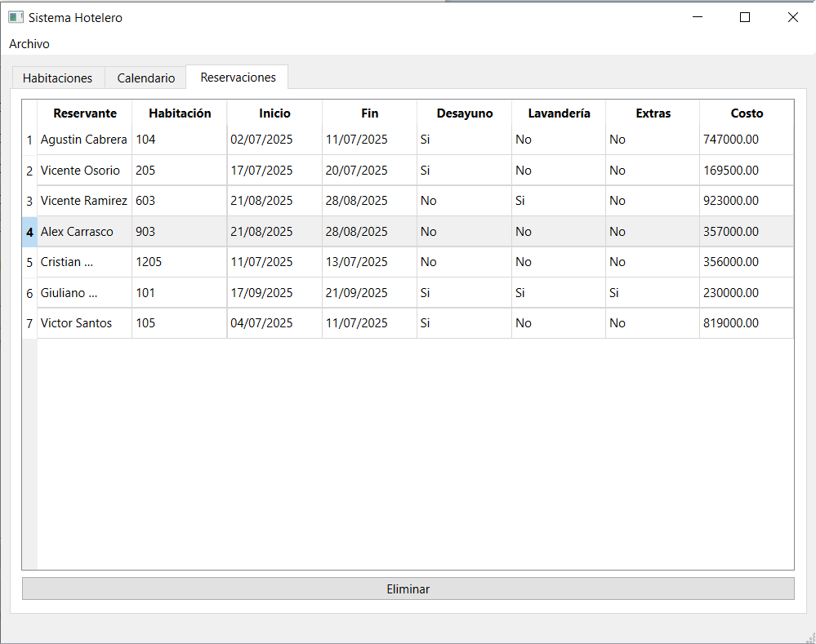Select start date 02/07/2025 cell
This screenshot has width=816, height=644.
point(274,140)
